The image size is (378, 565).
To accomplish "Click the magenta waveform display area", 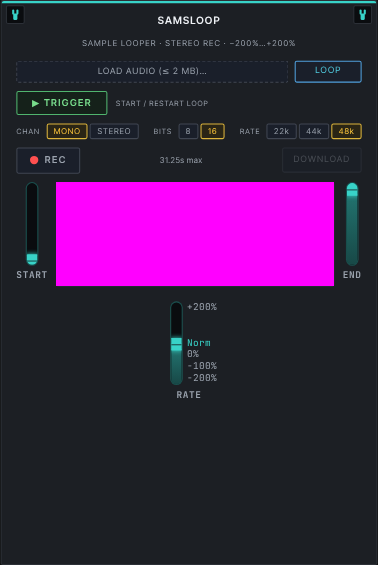I will click(x=195, y=234).
